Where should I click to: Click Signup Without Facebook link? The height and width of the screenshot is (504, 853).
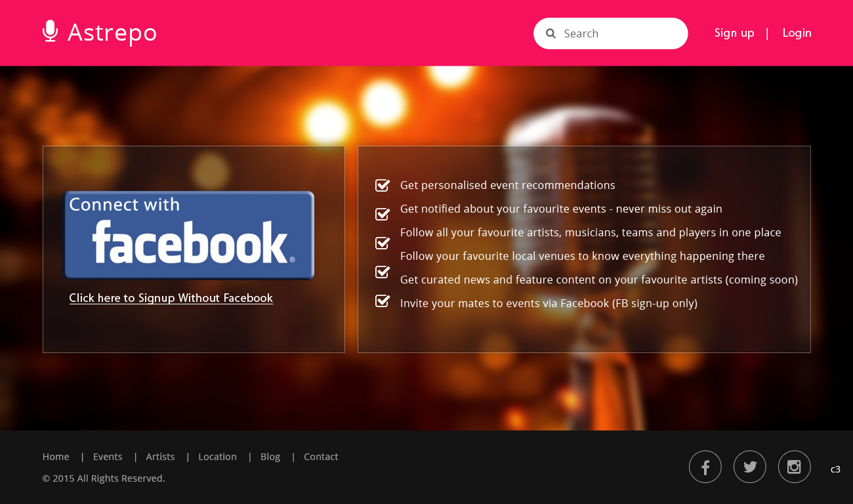coord(171,298)
